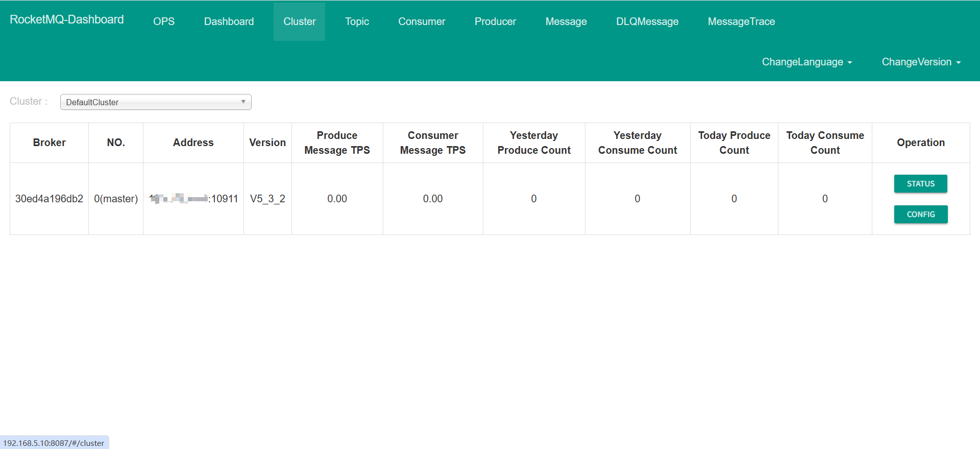Click the Yesterday Consume Count value 0
This screenshot has height=449, width=980.
[638, 199]
